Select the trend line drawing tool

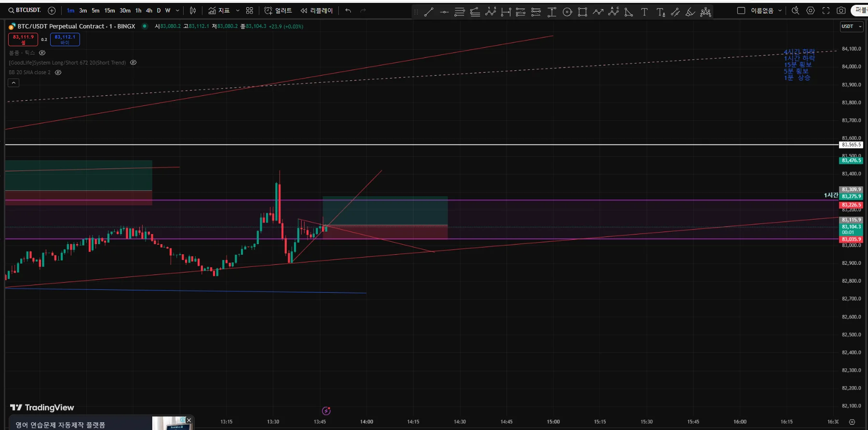click(x=428, y=12)
